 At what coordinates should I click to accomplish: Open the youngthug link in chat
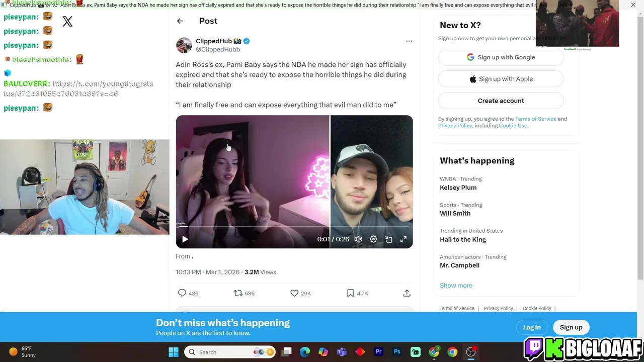click(x=78, y=88)
